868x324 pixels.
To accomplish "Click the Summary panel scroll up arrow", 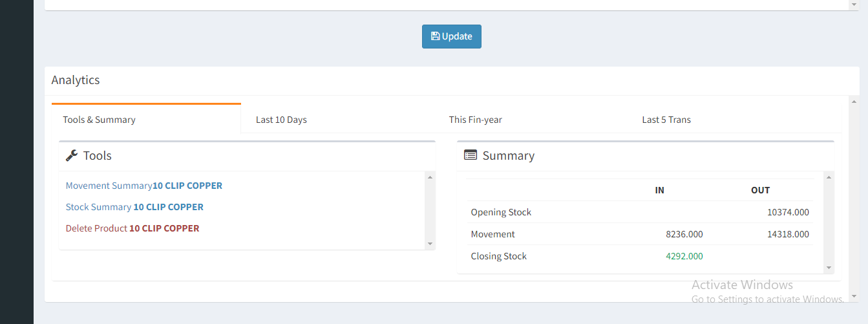I will (829, 177).
